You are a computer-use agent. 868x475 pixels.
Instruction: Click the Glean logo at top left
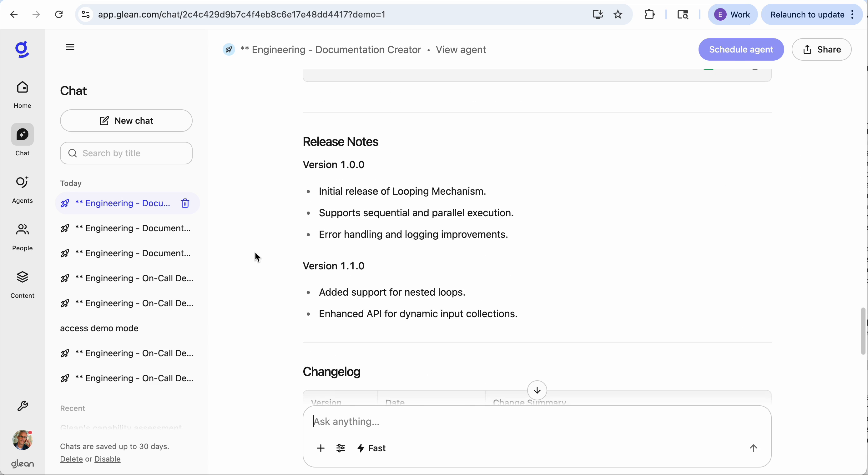tap(22, 49)
